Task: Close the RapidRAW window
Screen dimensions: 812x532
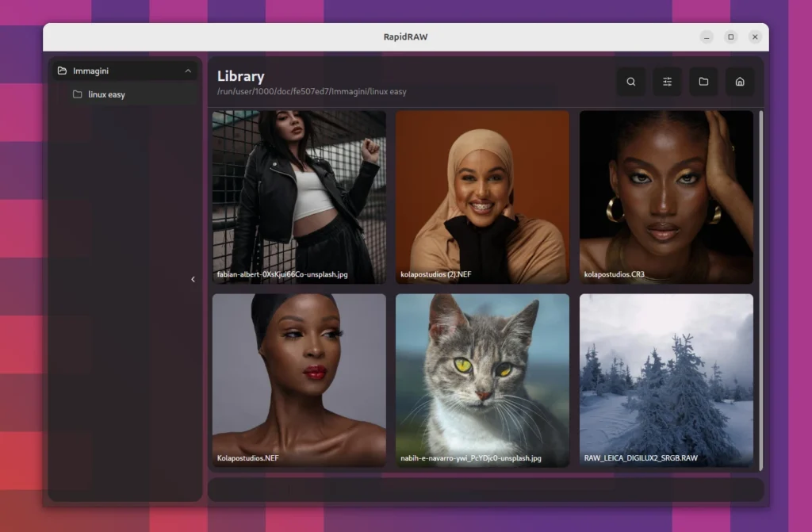Action: (755, 37)
